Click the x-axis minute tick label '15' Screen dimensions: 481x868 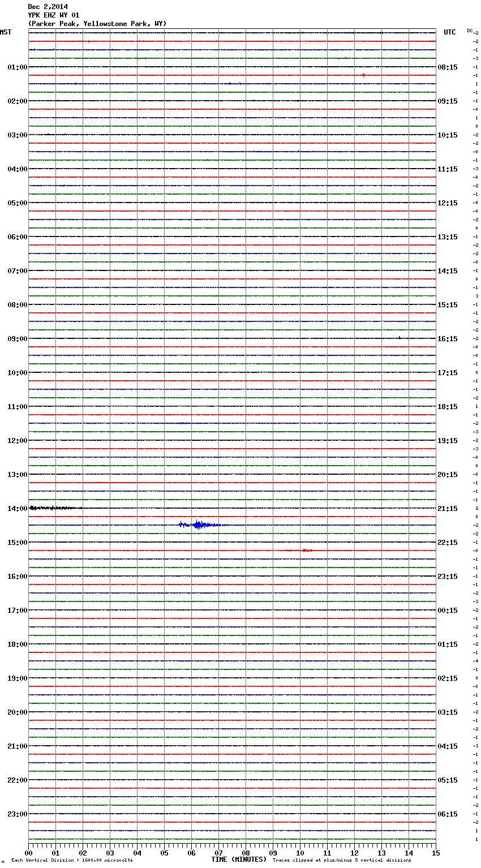[x=436, y=853]
